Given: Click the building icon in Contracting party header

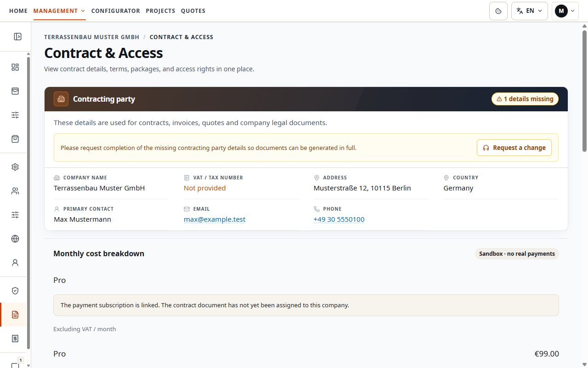Looking at the screenshot, I should 61,99.
